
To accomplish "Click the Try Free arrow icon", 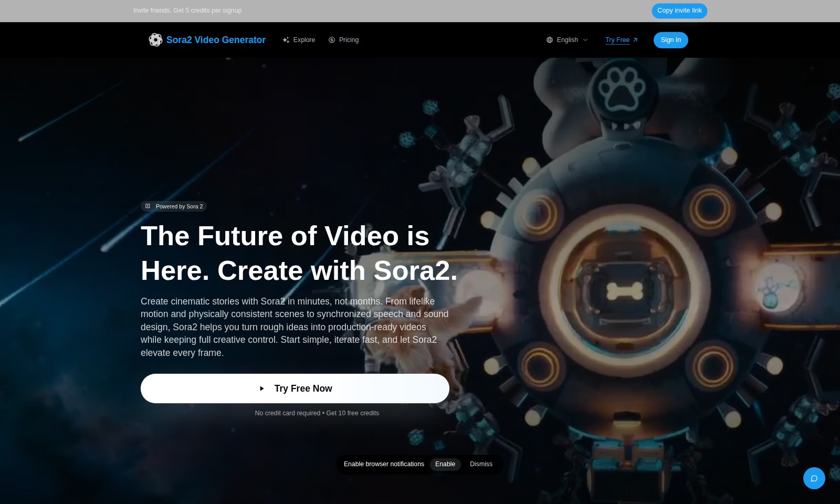I will point(635,40).
